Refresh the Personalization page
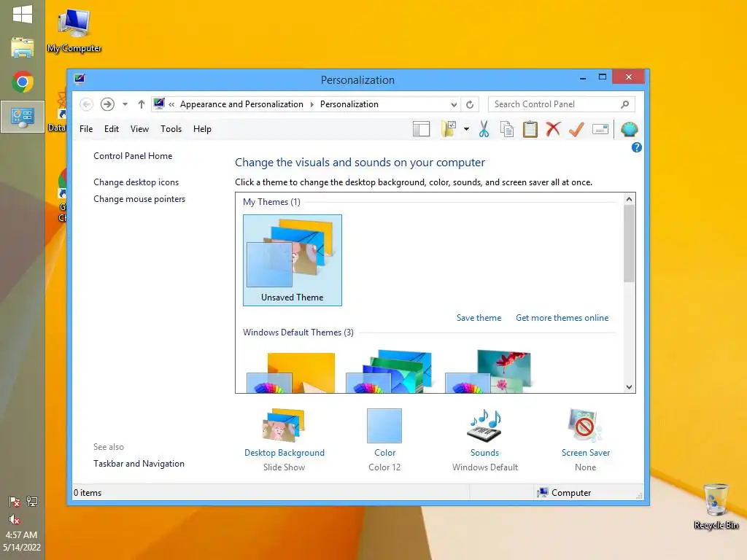This screenshot has height=560, width=747. point(470,104)
